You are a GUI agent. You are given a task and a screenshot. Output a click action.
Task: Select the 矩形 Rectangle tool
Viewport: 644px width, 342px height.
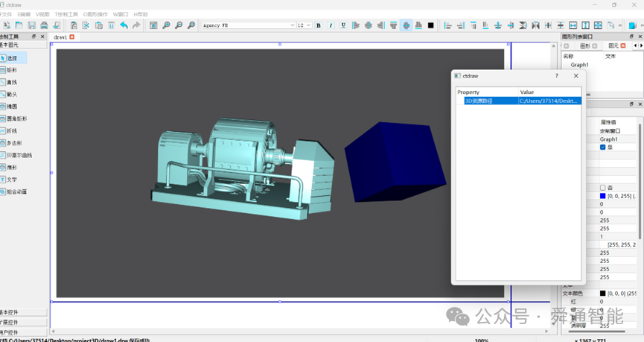click(9, 70)
